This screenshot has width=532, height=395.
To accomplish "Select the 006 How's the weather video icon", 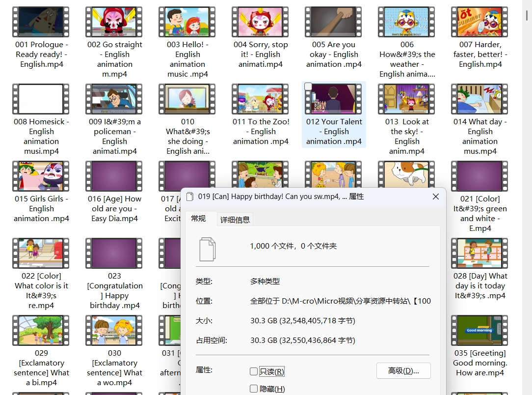I will click(x=406, y=22).
